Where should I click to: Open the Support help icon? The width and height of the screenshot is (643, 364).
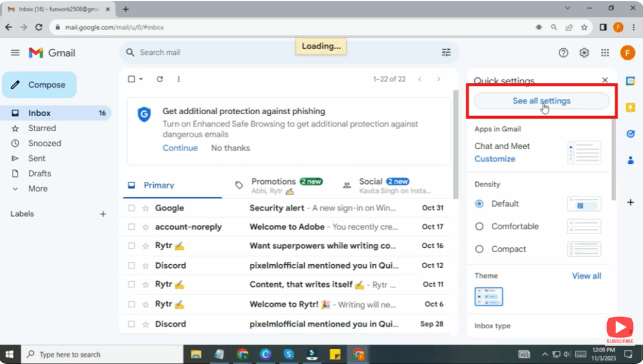[x=563, y=53]
